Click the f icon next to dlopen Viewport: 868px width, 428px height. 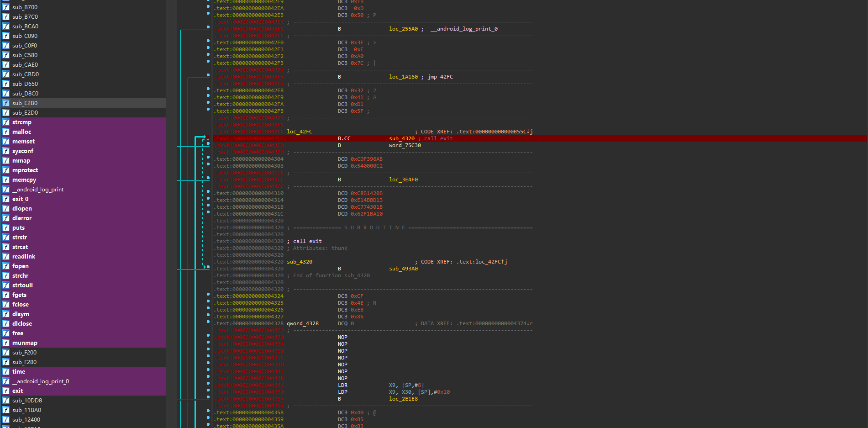pyautogui.click(x=5, y=208)
